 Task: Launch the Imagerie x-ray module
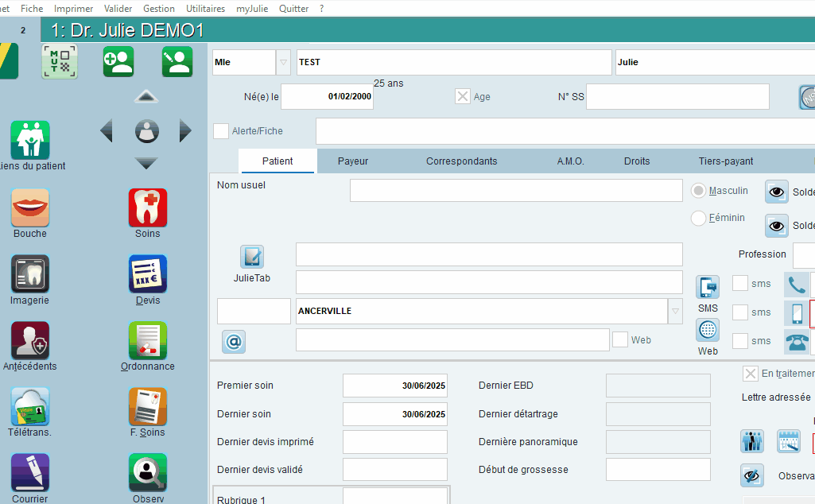click(x=30, y=274)
